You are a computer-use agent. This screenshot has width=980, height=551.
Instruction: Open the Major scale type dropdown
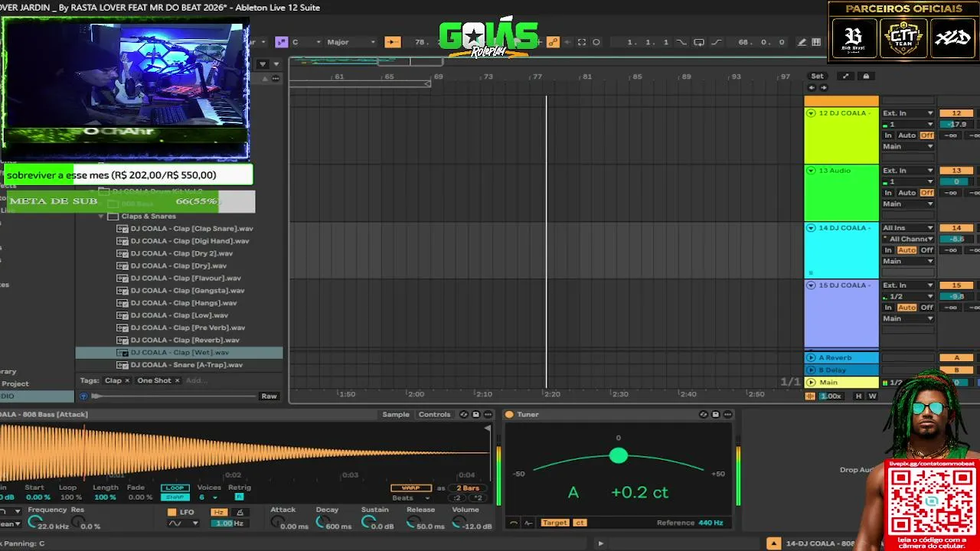pos(351,42)
